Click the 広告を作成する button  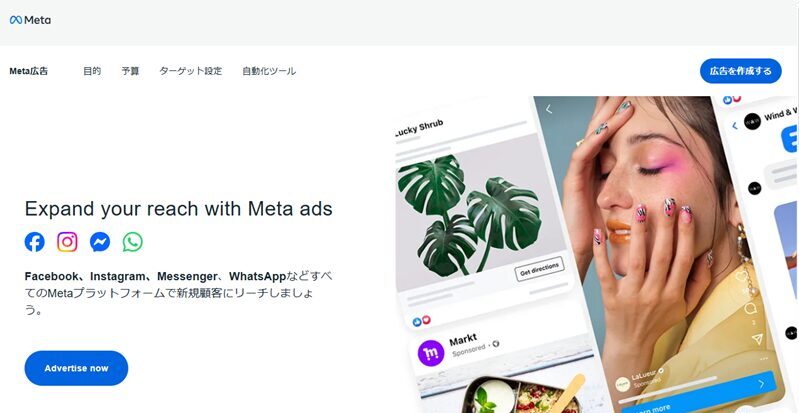tap(740, 71)
